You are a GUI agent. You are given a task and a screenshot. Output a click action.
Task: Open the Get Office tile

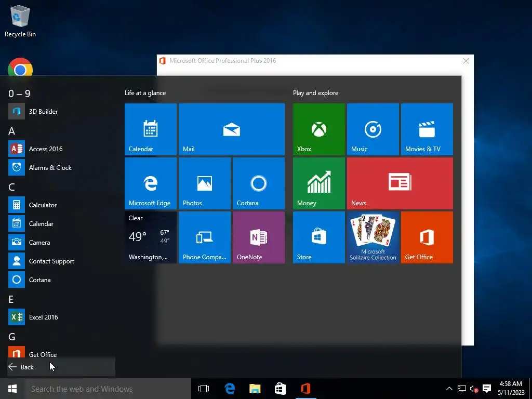click(427, 237)
